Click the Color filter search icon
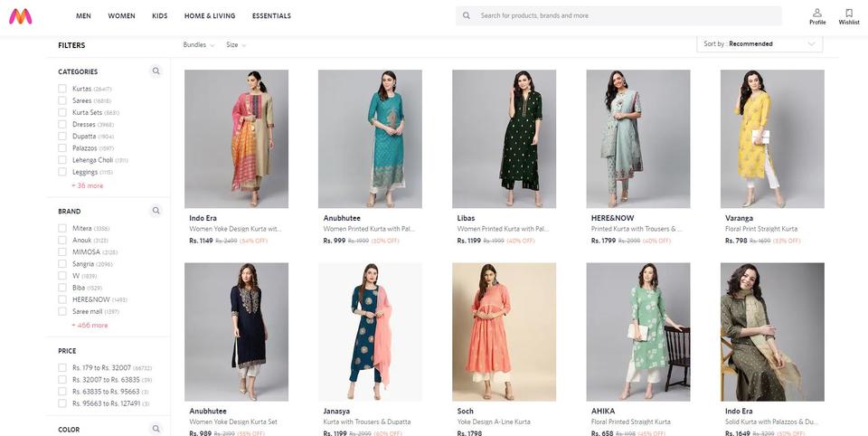 click(x=156, y=429)
